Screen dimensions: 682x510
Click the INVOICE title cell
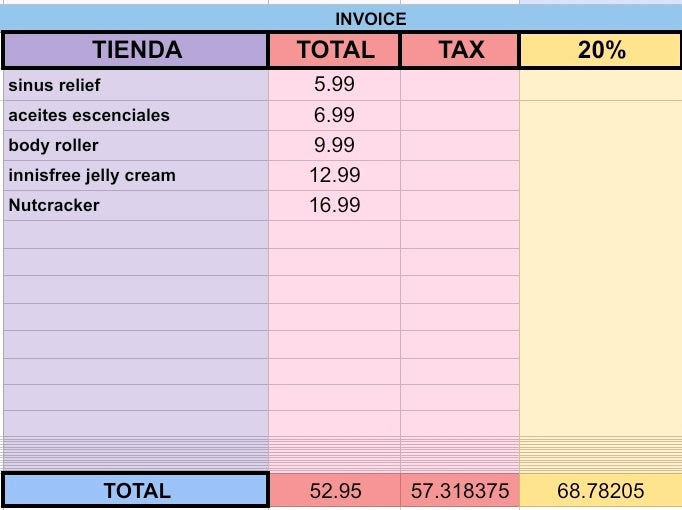point(370,19)
